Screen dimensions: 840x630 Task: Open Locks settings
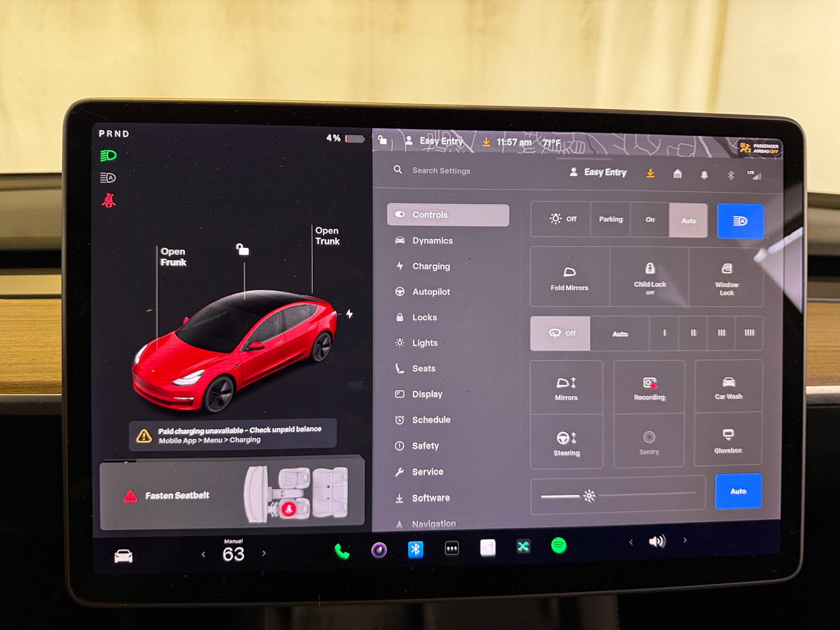point(425,317)
